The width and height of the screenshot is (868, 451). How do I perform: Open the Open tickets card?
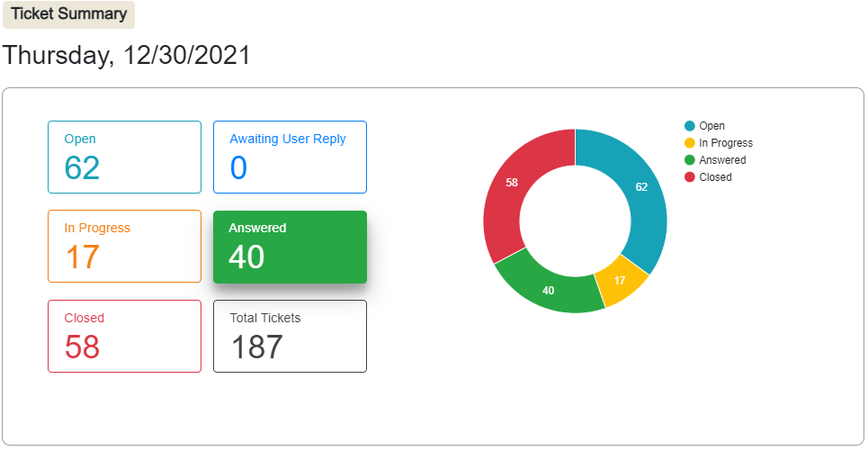click(124, 157)
